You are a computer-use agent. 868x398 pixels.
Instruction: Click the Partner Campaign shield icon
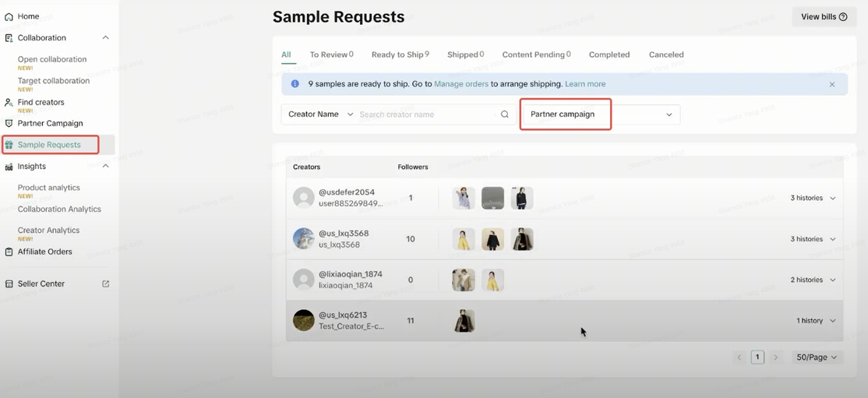pyautogui.click(x=9, y=124)
